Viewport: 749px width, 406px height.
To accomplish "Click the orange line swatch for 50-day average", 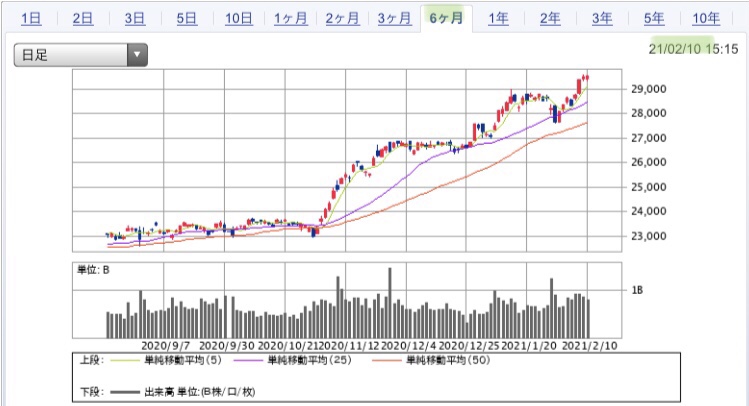I will 387,361.
